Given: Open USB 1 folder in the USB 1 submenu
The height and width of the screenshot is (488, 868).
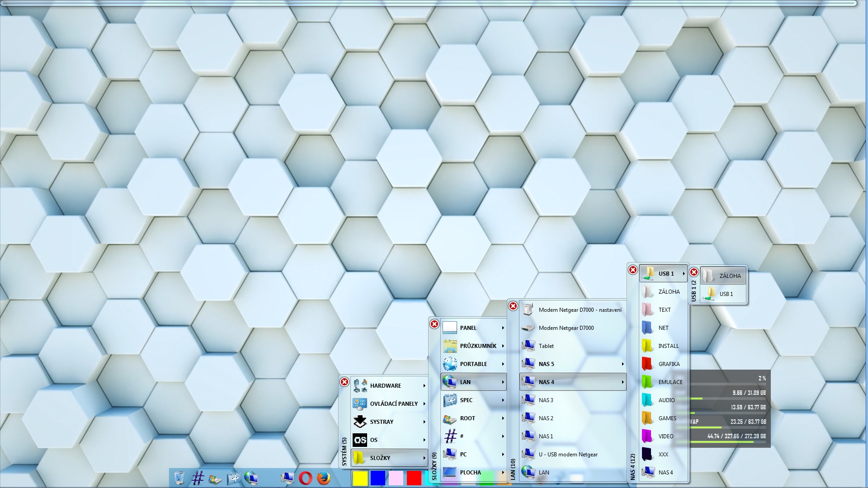Looking at the screenshot, I should pyautogui.click(x=723, y=294).
